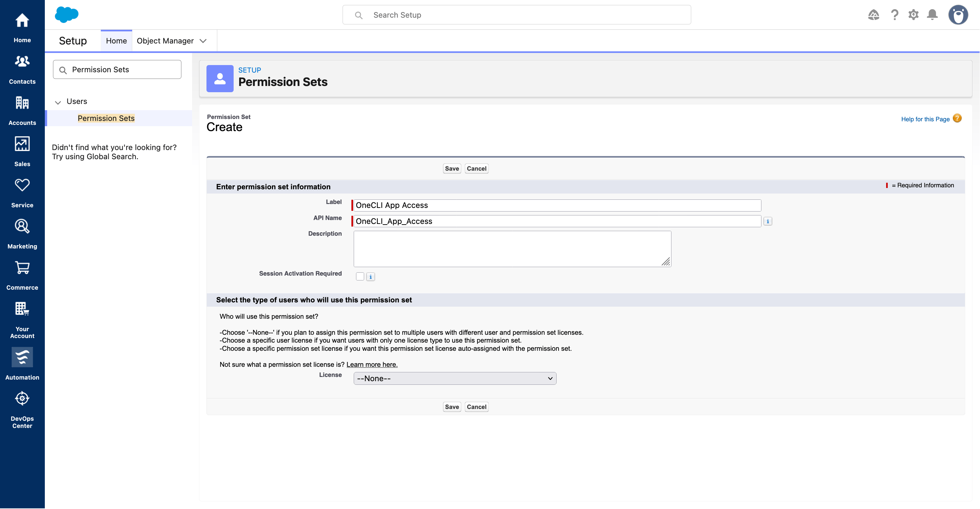Open the Learn more here link
The width and height of the screenshot is (980, 509).
point(372,365)
